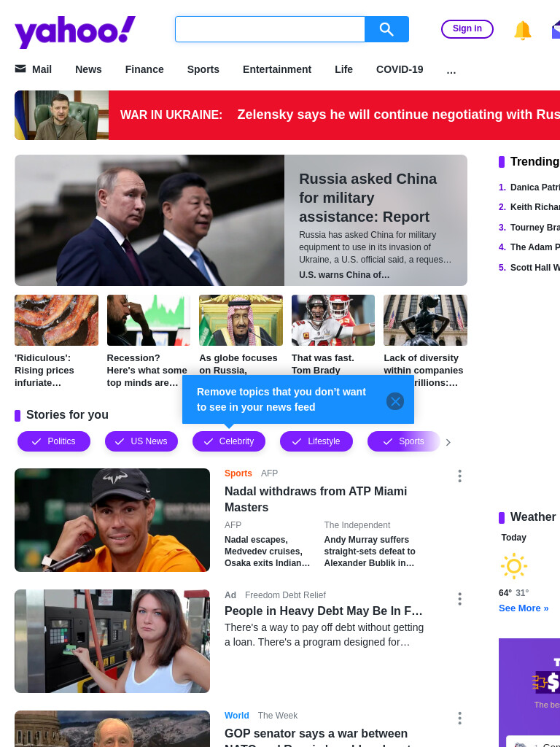
Task: Open options menu for Freedom Debt Relief ad
Action: [459, 599]
